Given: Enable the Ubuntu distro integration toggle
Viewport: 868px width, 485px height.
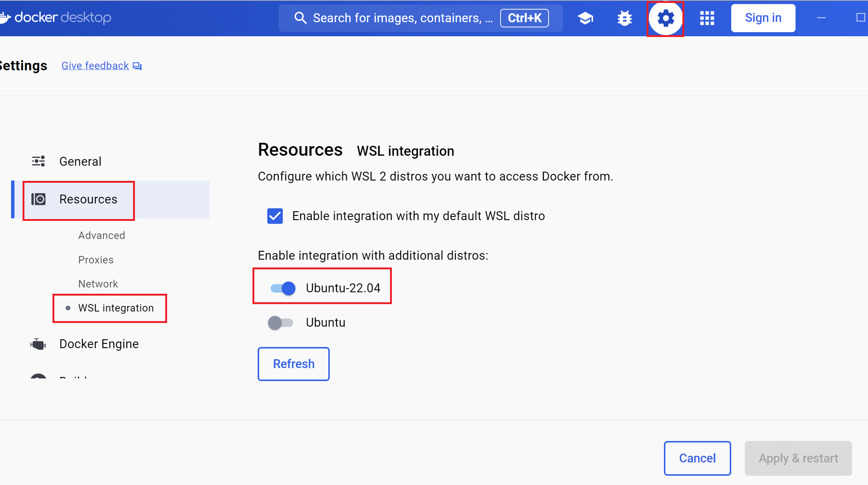Looking at the screenshot, I should 281,323.
